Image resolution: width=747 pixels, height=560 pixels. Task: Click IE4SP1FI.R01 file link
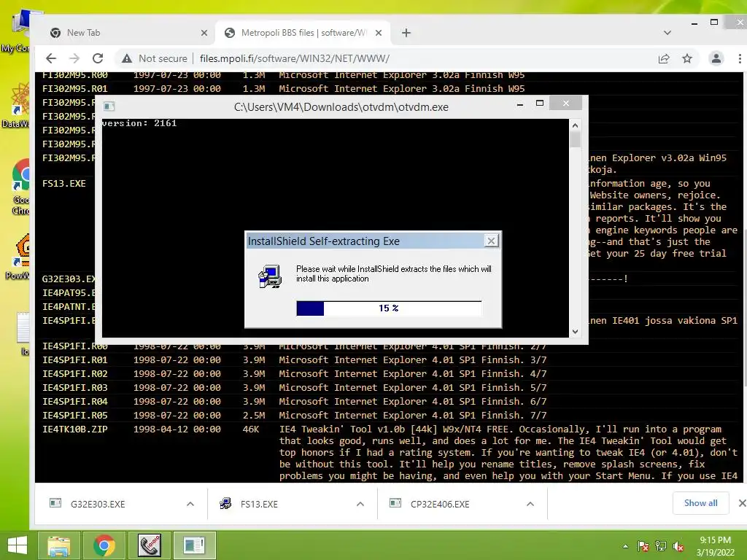tap(75, 359)
